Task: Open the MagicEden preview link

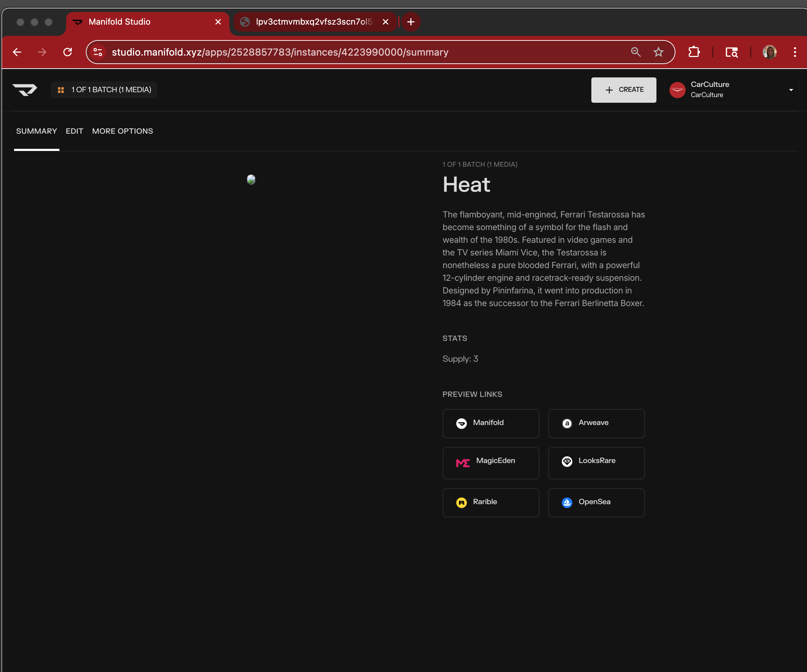Action: click(x=491, y=462)
